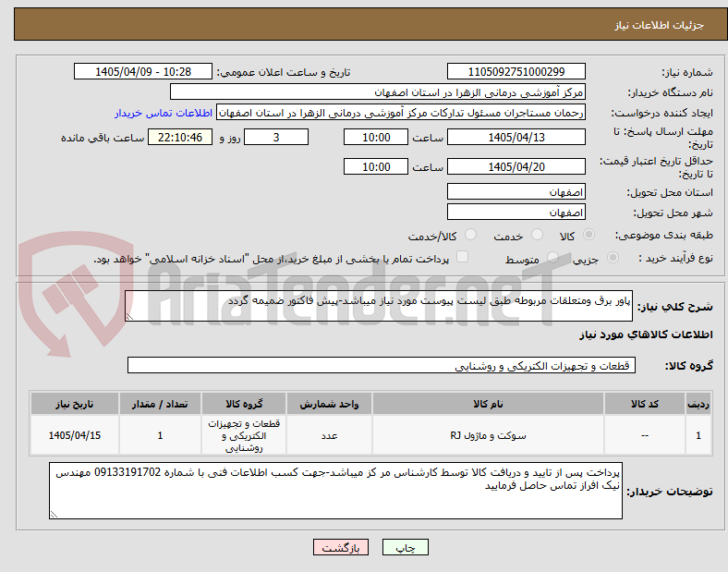The width and height of the screenshot is (728, 572).
Task: Click the quantity cell in row 1
Action: point(160,435)
